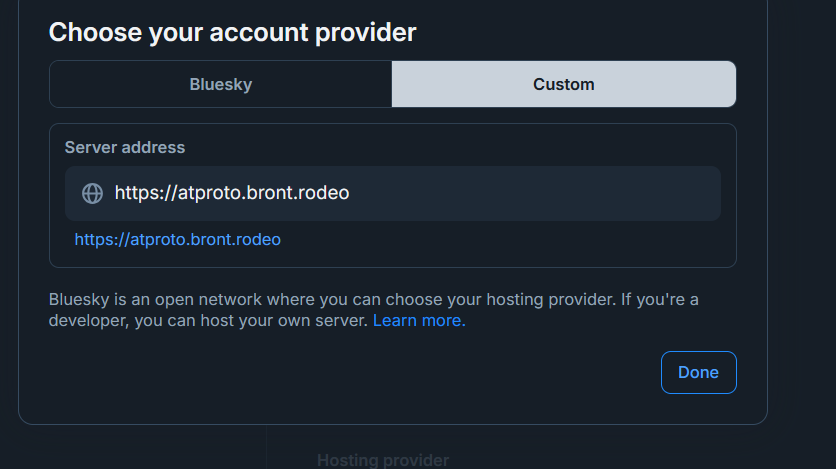The width and height of the screenshot is (836, 469).
Task: Select the Custom provider tab
Action: tap(564, 84)
